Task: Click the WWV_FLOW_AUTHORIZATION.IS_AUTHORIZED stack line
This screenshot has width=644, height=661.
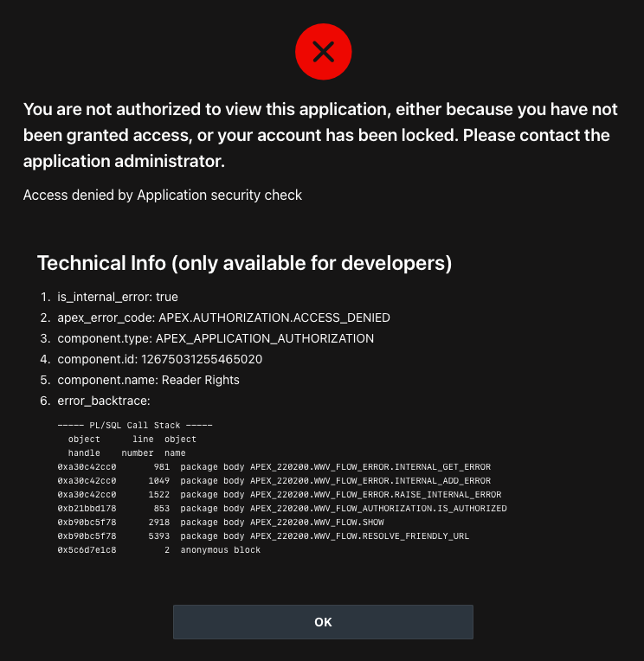Action: (281, 509)
